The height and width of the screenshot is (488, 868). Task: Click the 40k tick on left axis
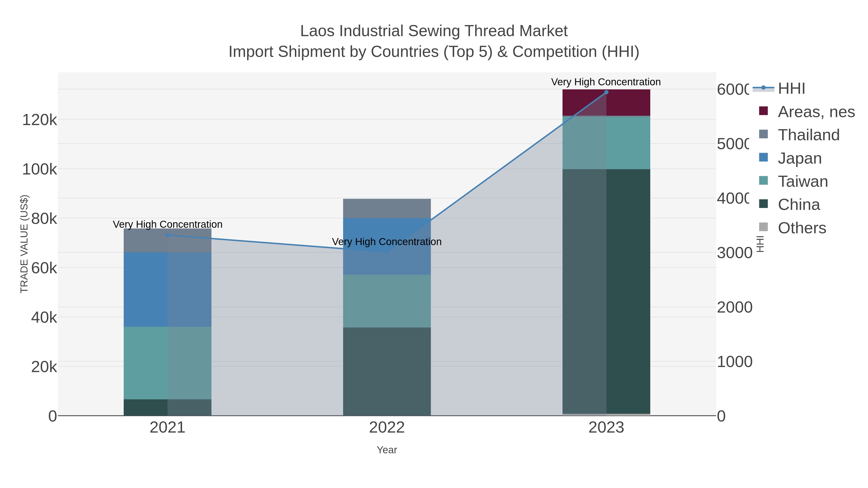[x=44, y=318]
